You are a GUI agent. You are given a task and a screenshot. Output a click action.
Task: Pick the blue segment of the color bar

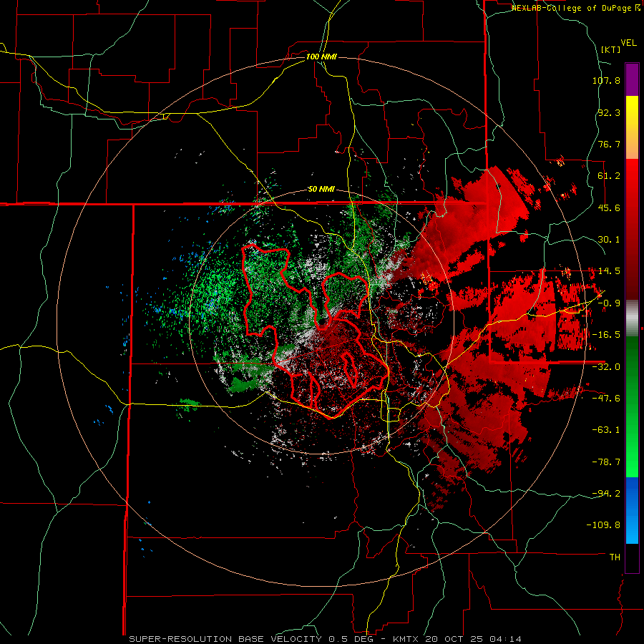tap(632, 510)
